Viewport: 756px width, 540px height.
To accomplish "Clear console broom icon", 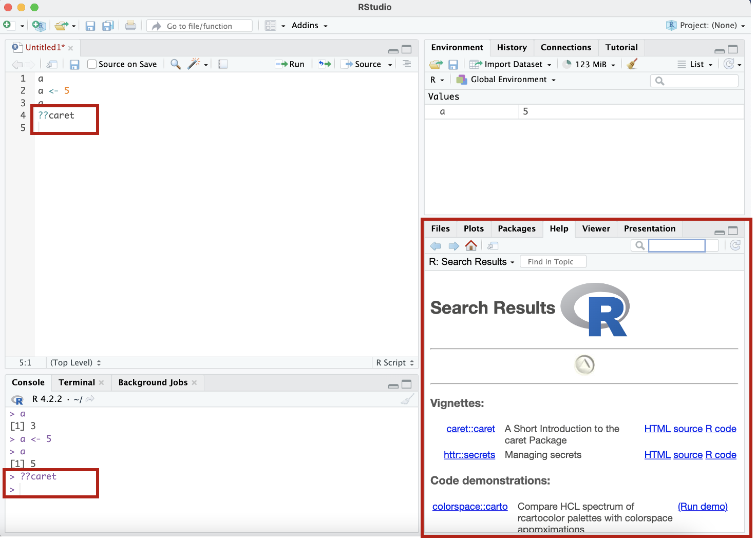I will (407, 399).
